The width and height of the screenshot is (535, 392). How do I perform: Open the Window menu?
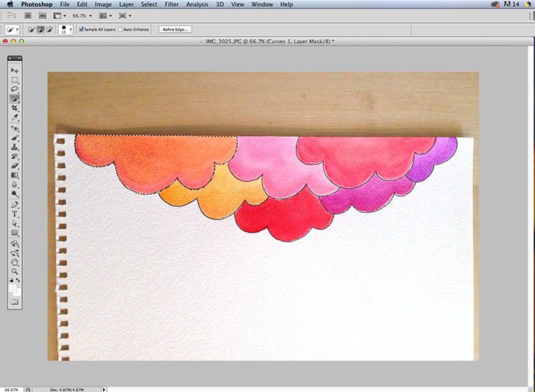click(x=262, y=5)
